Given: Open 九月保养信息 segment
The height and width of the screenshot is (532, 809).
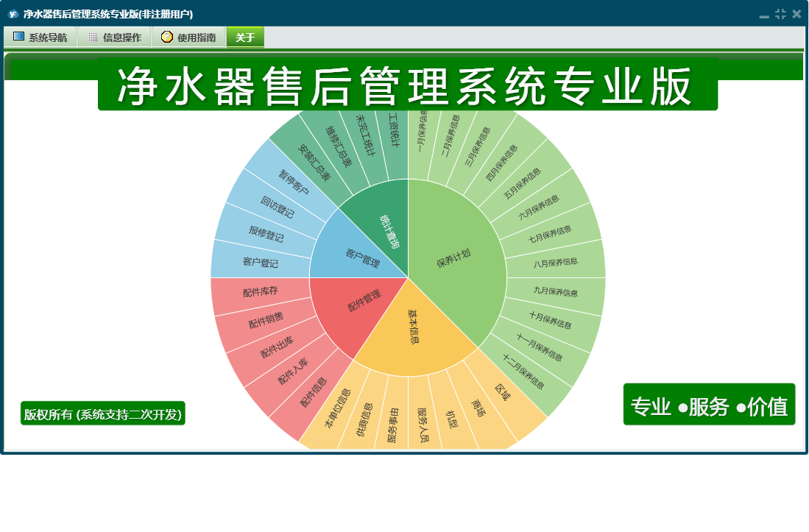Looking at the screenshot, I should point(555,291).
